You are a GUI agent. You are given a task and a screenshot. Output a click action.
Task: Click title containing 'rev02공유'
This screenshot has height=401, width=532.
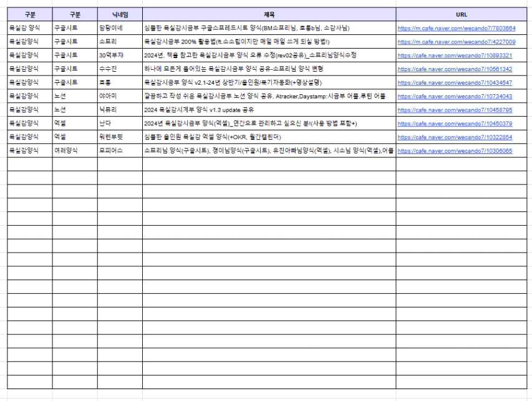tap(269, 55)
